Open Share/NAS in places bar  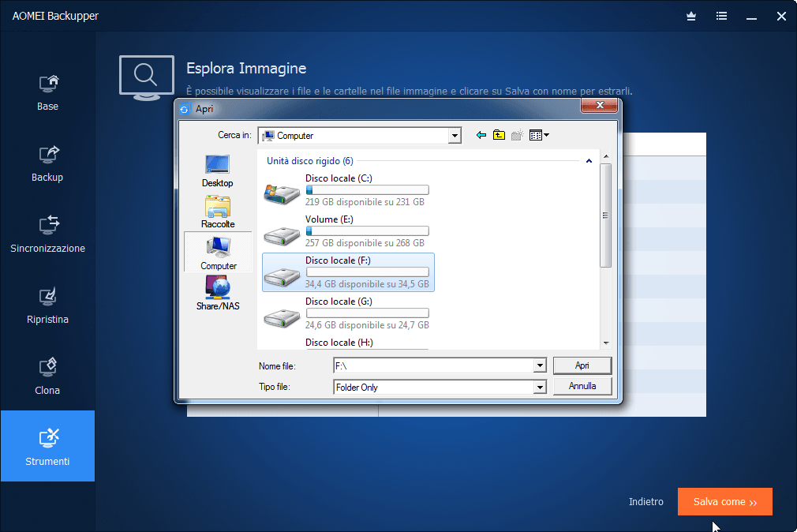pos(218,293)
